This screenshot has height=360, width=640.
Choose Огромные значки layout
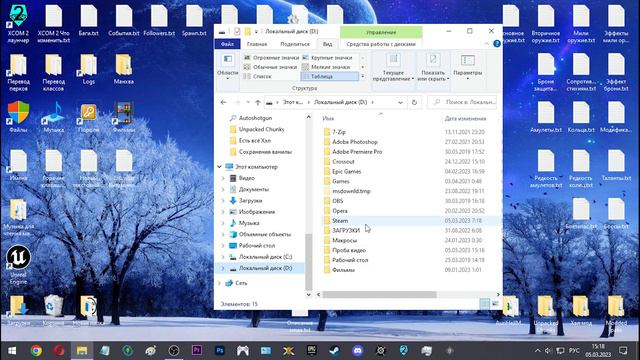[271, 58]
